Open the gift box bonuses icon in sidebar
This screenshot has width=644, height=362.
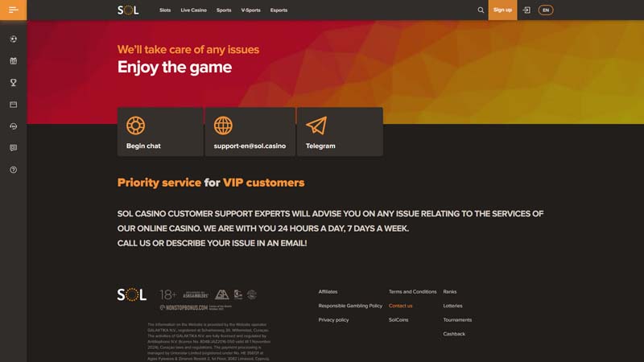pyautogui.click(x=13, y=61)
